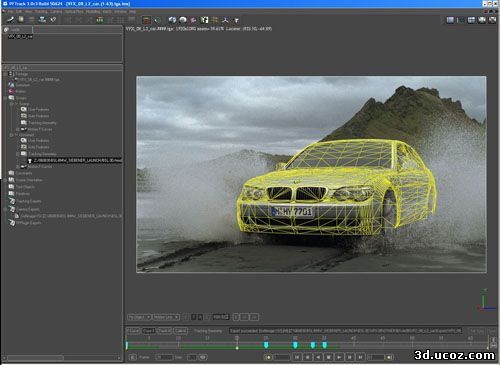Image resolution: width=500 pixels, height=365 pixels.
Task: Collapse Tracking Geometry under the second group
Action: pyautogui.click(x=18, y=154)
